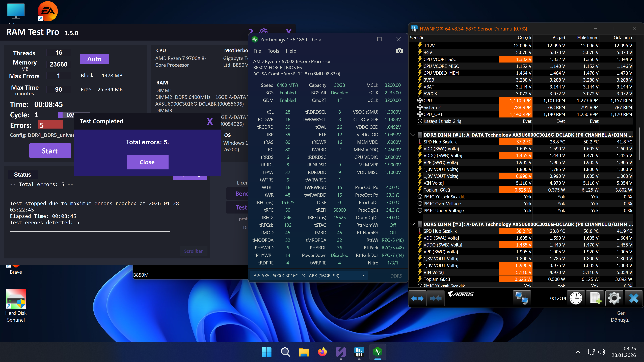Take a ZenTimings screenshot with the camera icon
The image size is (644, 362).
tap(399, 51)
